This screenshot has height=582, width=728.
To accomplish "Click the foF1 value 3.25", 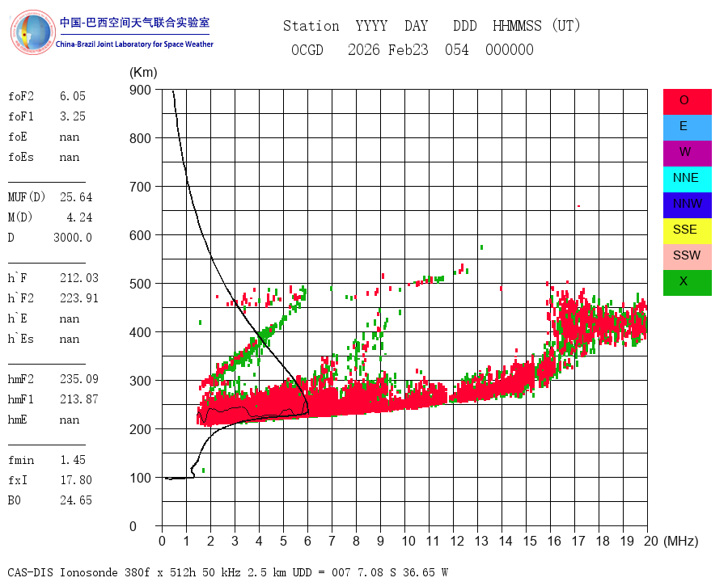I will pos(73,116).
